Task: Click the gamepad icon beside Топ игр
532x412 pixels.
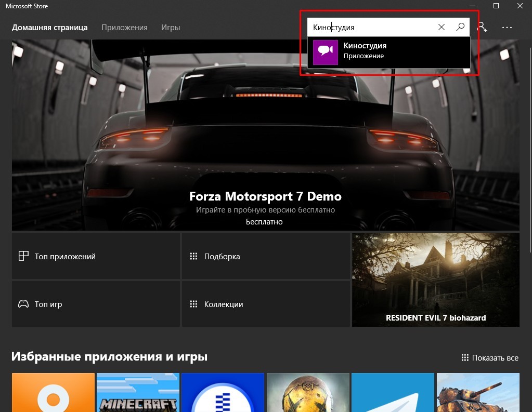Action: click(x=23, y=304)
